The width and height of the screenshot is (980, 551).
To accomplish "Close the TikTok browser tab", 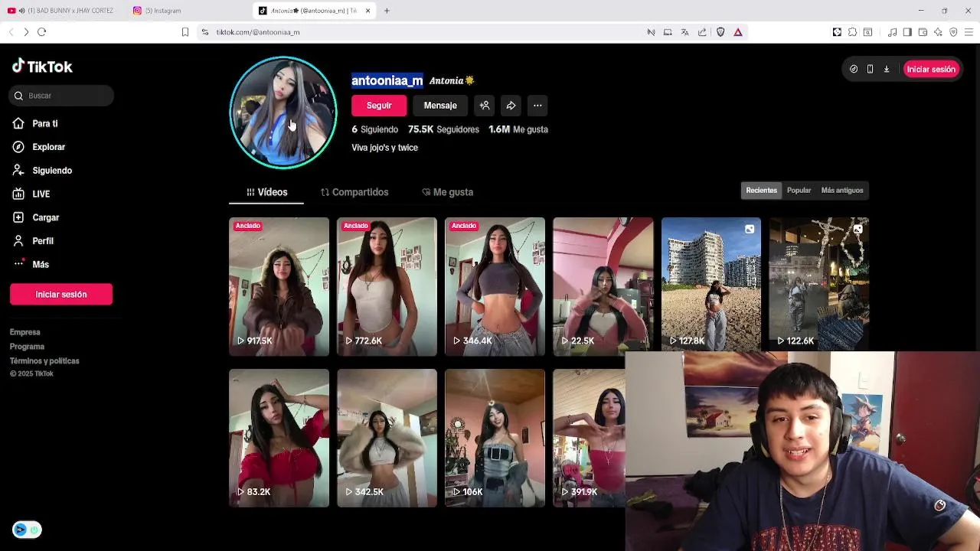I will point(367,11).
